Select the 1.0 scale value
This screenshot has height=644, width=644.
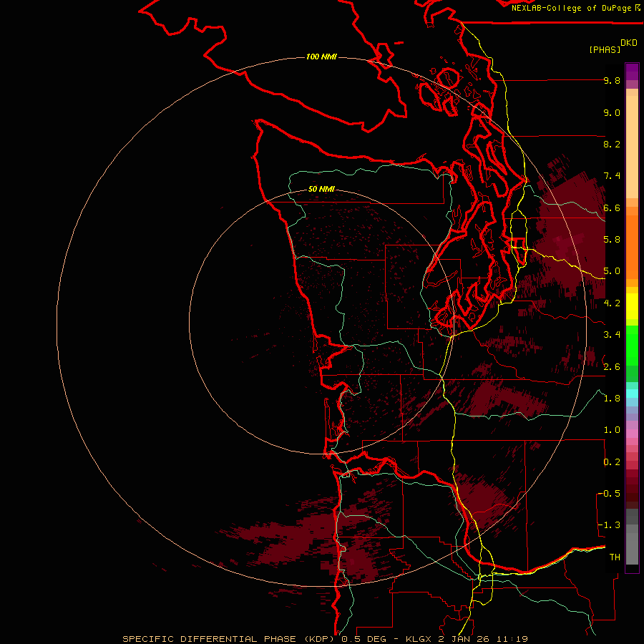click(x=612, y=431)
